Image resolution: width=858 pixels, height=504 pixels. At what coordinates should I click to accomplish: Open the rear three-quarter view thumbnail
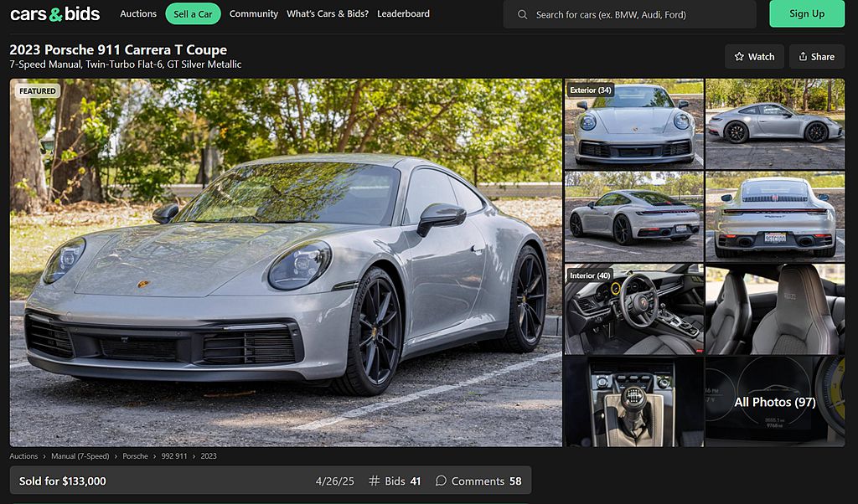[633, 217]
